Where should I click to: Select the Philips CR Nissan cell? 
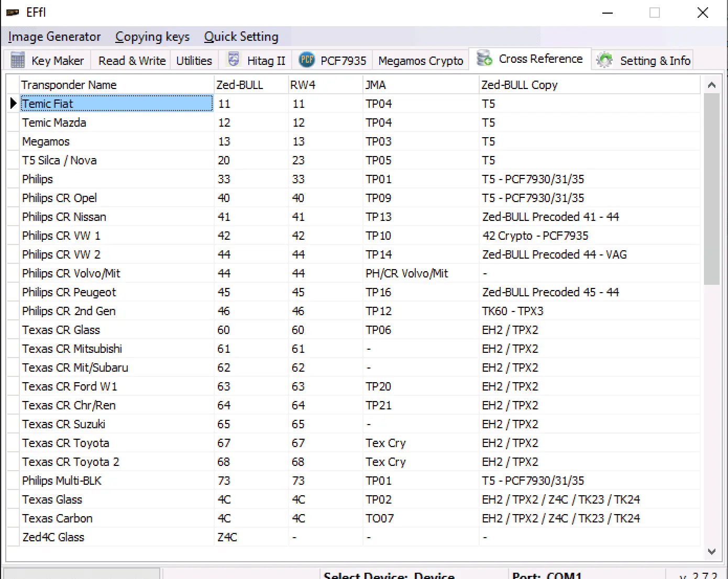click(117, 217)
